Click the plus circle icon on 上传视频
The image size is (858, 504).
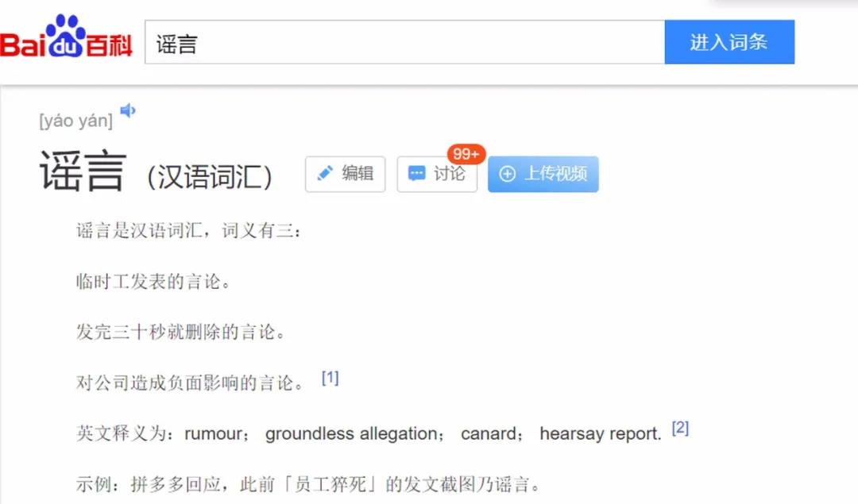coord(507,174)
